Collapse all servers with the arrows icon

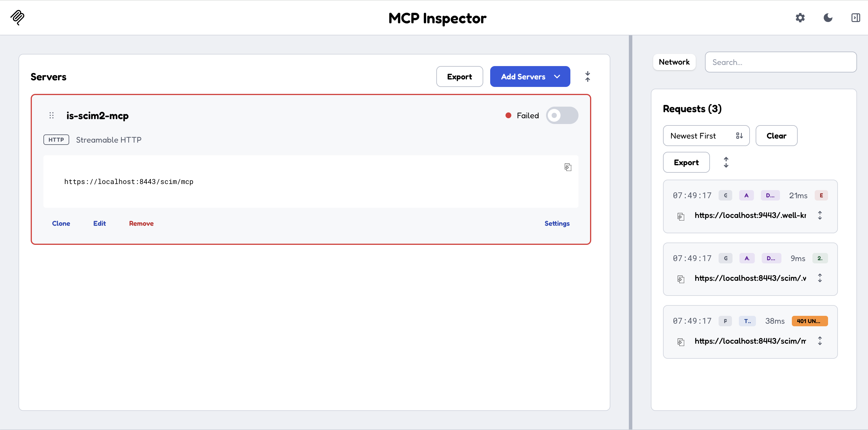pos(587,76)
